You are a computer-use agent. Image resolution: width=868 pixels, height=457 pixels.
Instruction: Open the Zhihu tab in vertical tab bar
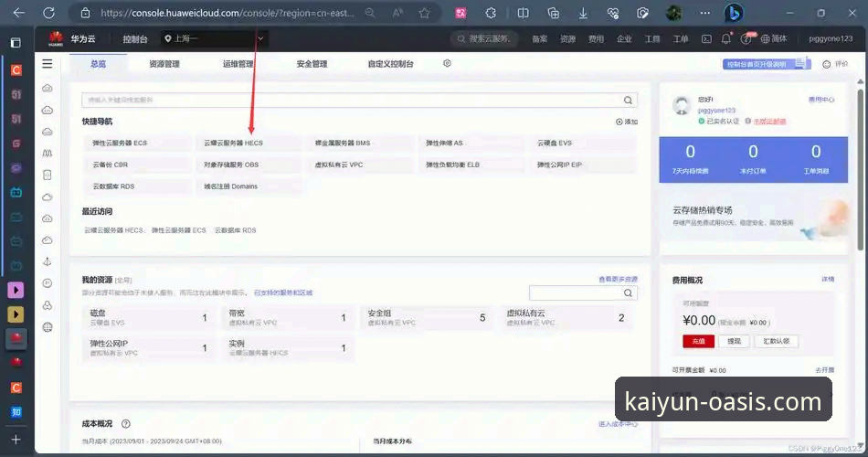(x=16, y=411)
